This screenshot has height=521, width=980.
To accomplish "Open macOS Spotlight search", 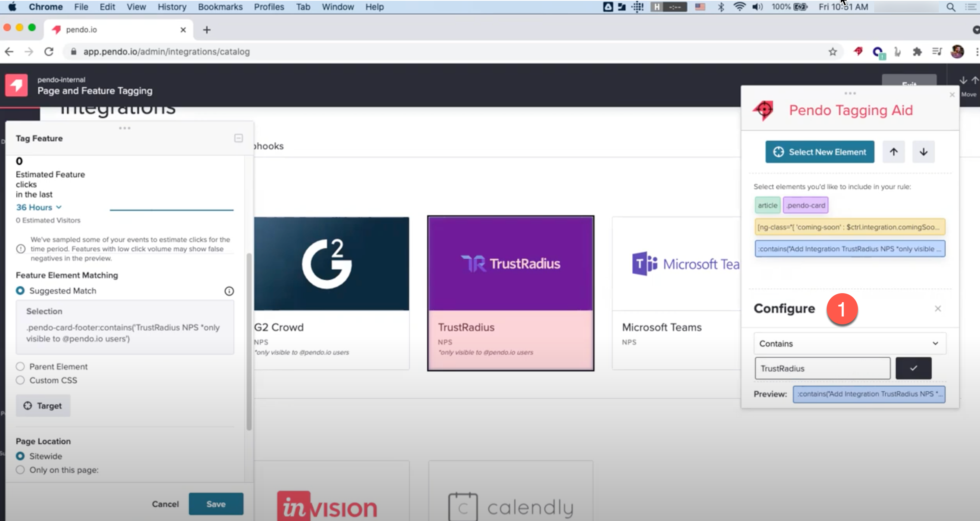I will click(950, 7).
